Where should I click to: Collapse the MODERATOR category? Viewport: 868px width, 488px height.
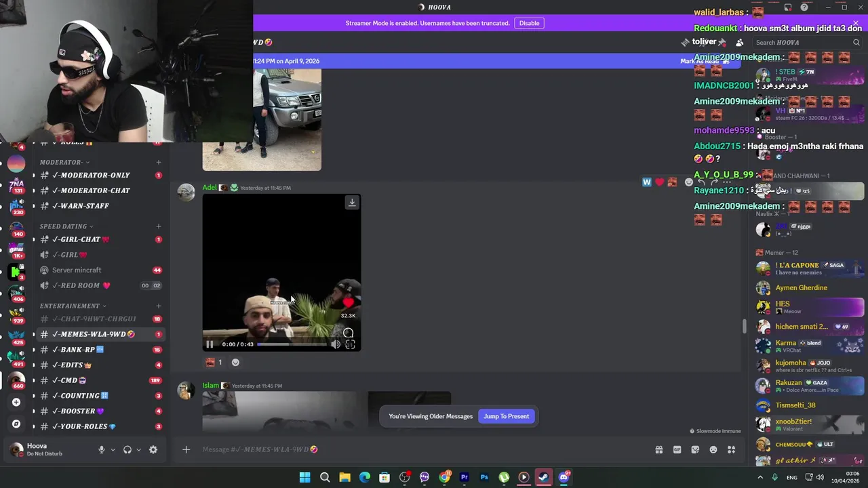[64, 162]
